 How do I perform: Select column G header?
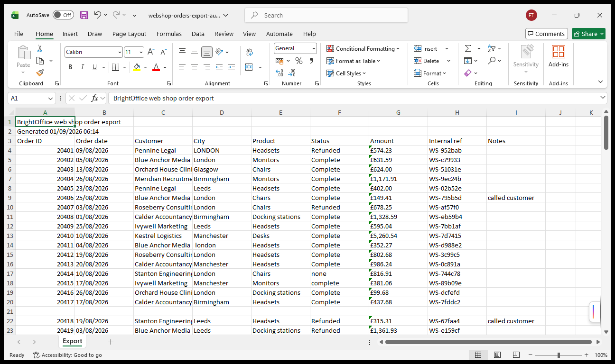tap(398, 112)
